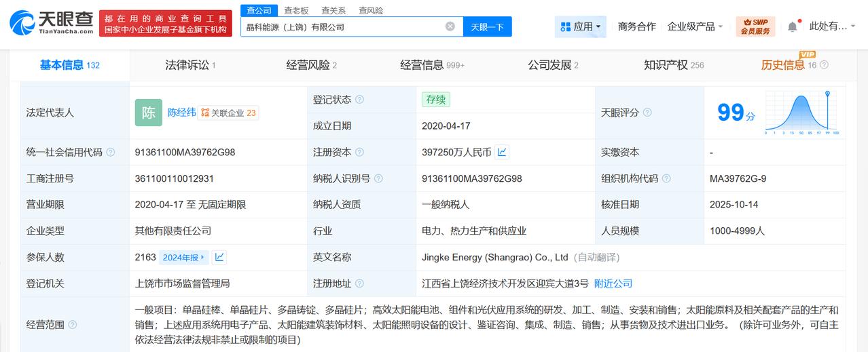Click the 99分 score value
This screenshot has height=352, width=868.
pos(736,113)
